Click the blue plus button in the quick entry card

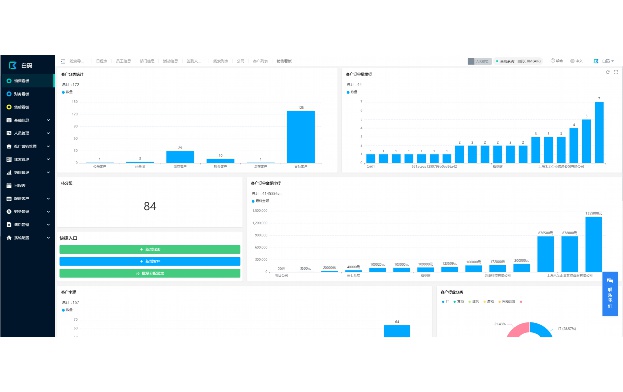(150, 261)
